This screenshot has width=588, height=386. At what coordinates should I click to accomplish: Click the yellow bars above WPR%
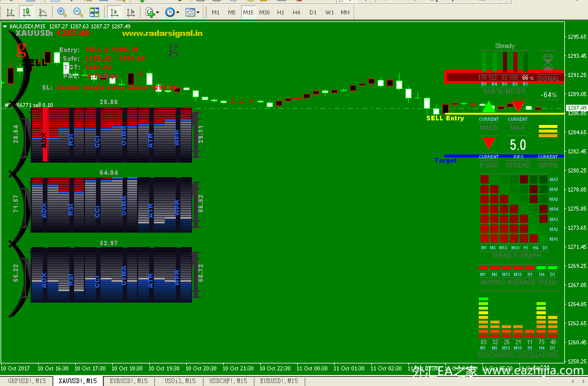pos(548,131)
